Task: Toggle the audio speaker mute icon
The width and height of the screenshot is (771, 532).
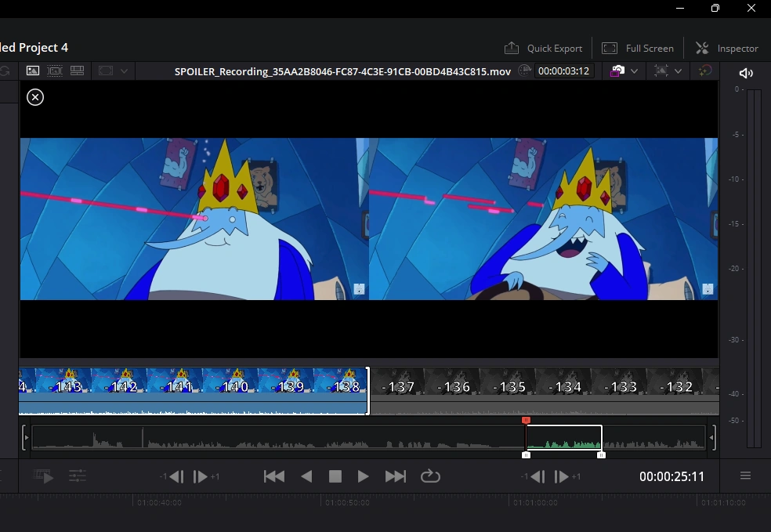Action: pos(746,74)
